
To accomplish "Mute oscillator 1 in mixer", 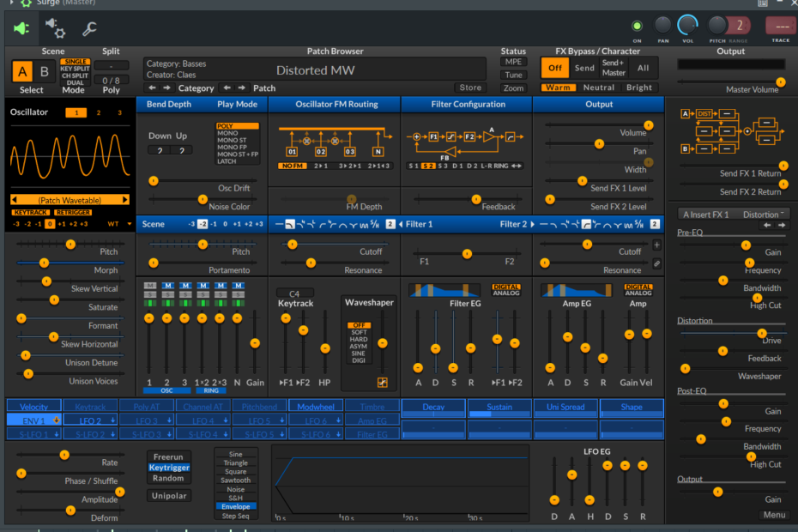I will (149, 286).
